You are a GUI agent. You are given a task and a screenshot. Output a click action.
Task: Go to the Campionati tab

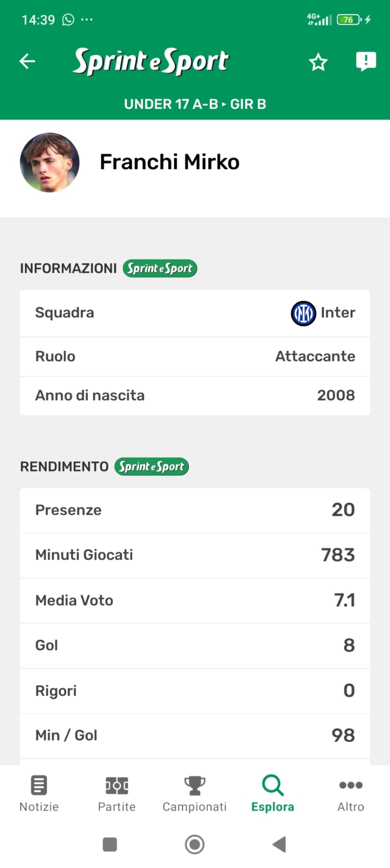coord(195,793)
